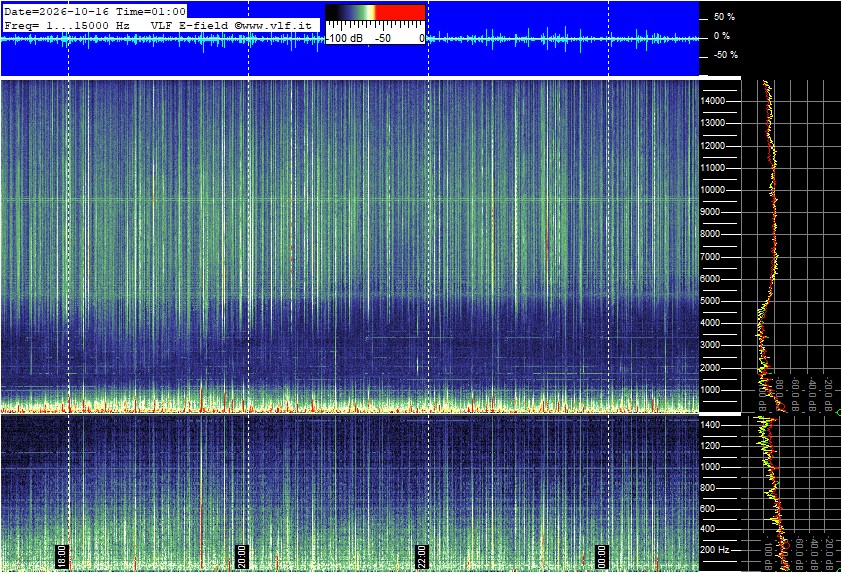Click the -50 label under the color scale
This screenshot has height=573, width=842.
click(382, 39)
